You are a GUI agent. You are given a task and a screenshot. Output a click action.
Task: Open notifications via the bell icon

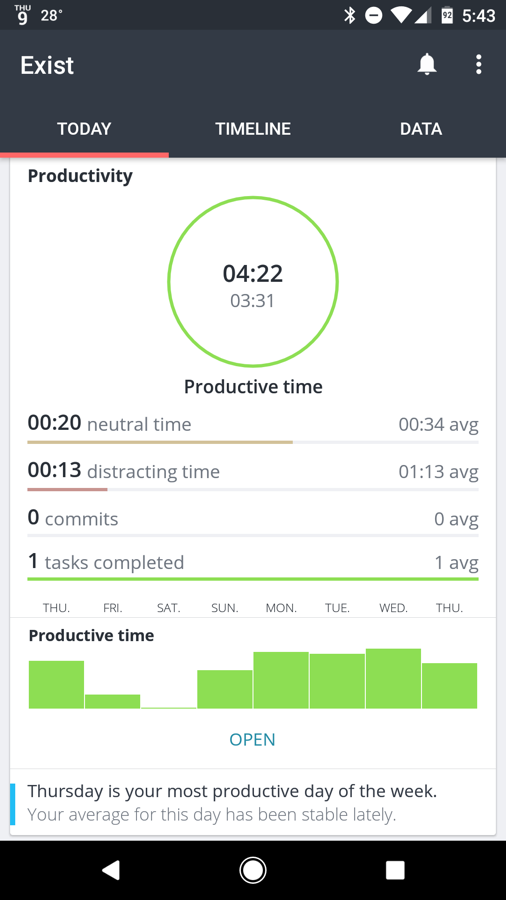[427, 65]
